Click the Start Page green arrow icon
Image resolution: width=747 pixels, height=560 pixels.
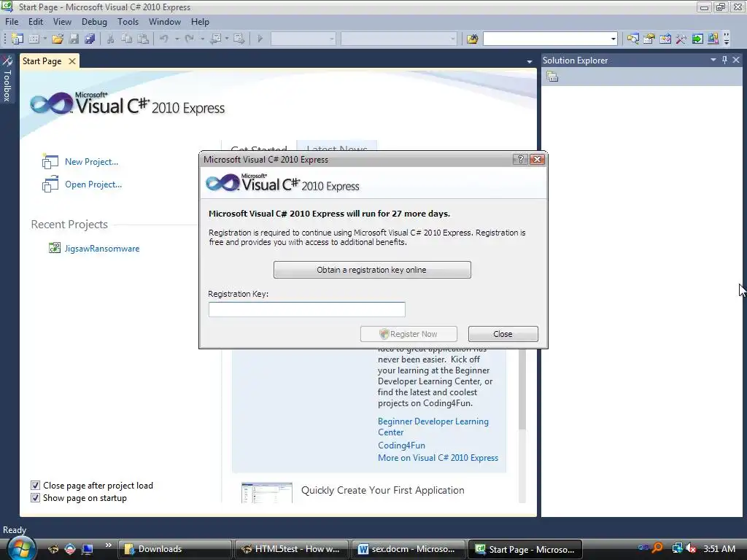[697, 39]
